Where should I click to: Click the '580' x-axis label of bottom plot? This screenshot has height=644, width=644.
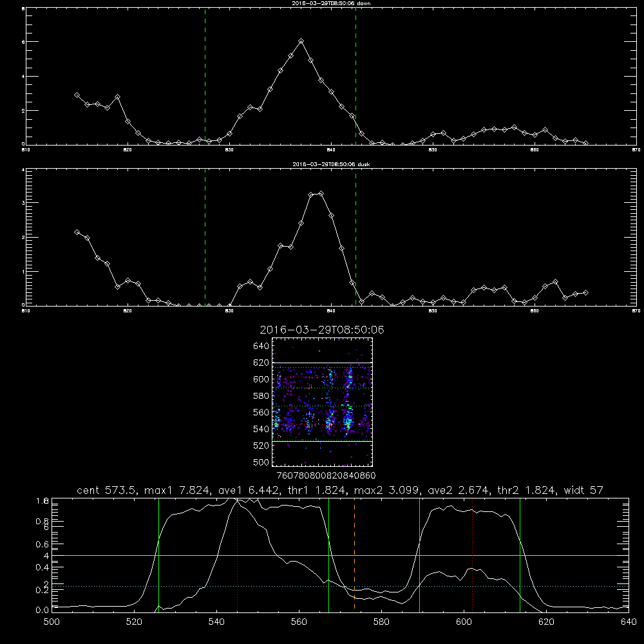click(381, 622)
